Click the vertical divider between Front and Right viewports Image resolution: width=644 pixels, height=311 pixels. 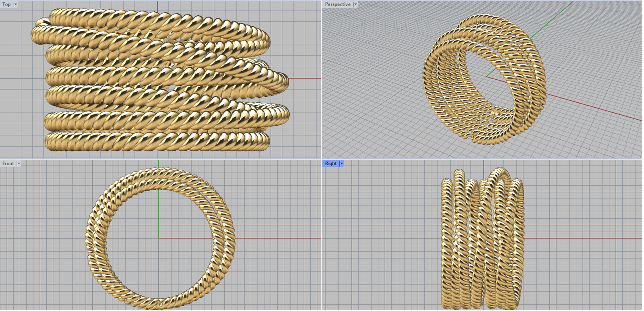click(322, 242)
